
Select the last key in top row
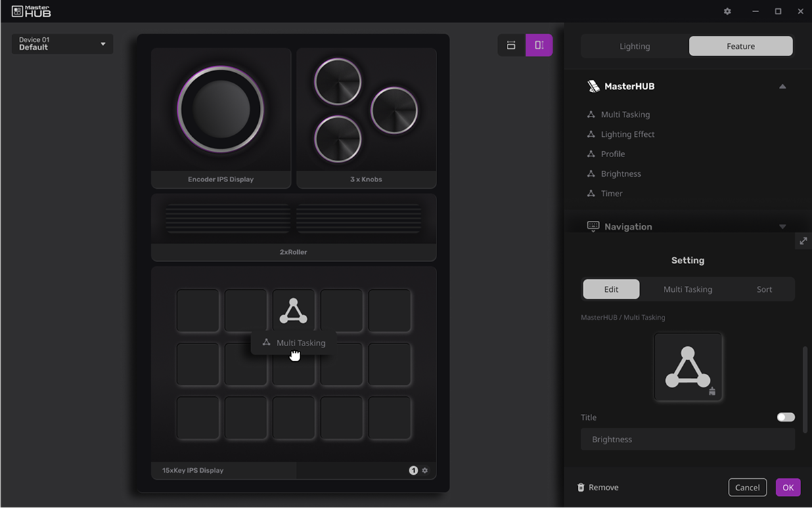click(390, 311)
